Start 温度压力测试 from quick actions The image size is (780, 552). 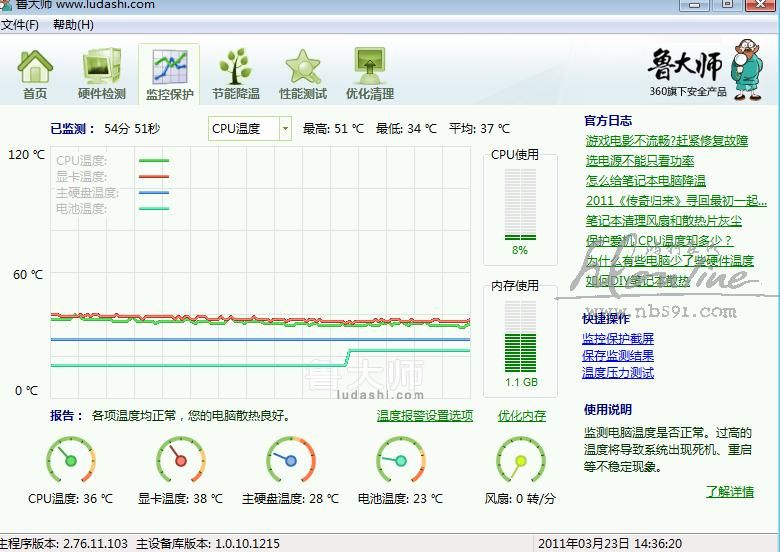[x=618, y=373]
